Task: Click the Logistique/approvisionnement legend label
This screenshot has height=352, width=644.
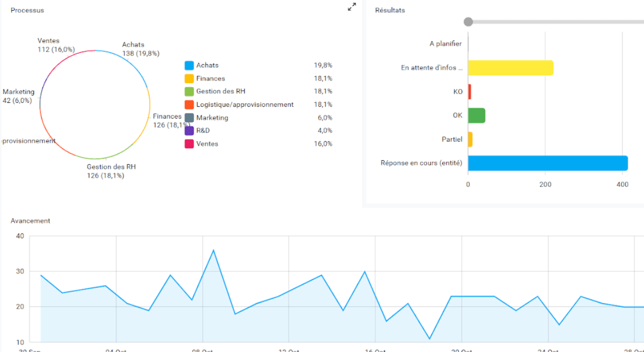Action: click(x=244, y=104)
